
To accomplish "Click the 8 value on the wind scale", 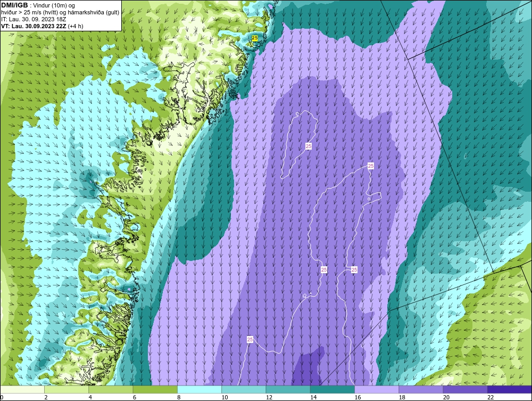I will click(x=179, y=397).
